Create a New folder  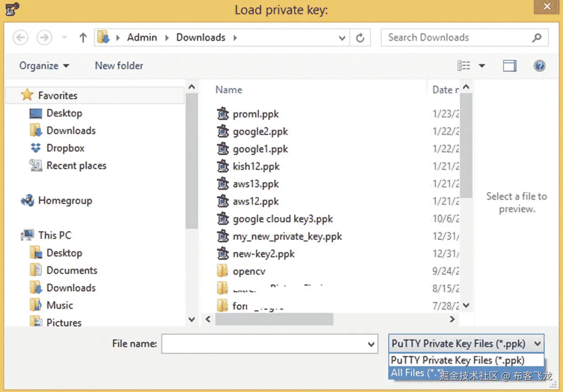(x=119, y=66)
